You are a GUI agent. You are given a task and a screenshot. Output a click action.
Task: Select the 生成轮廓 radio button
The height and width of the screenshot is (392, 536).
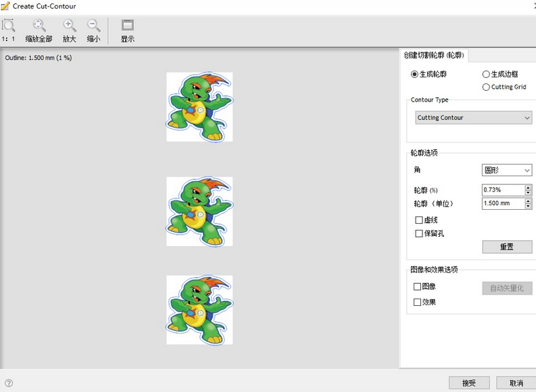[415, 74]
